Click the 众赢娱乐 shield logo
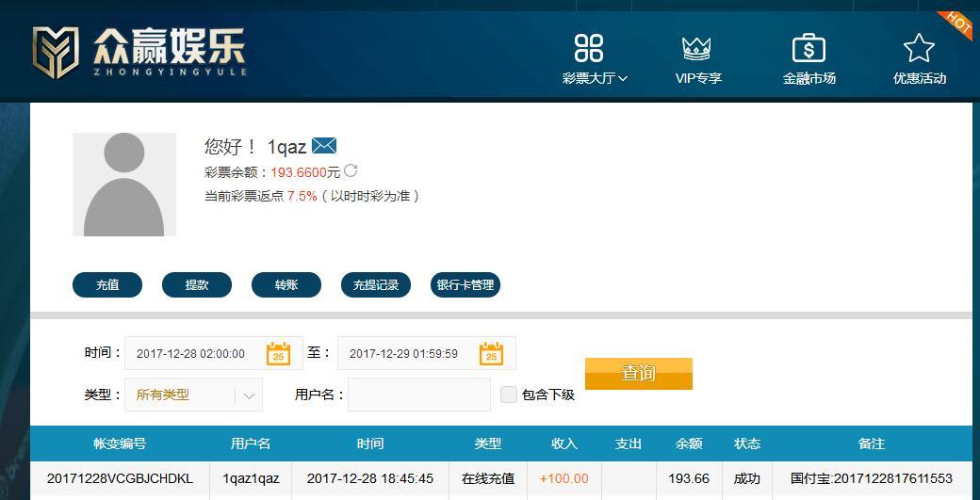The width and height of the screenshot is (980, 500). pyautogui.click(x=56, y=53)
